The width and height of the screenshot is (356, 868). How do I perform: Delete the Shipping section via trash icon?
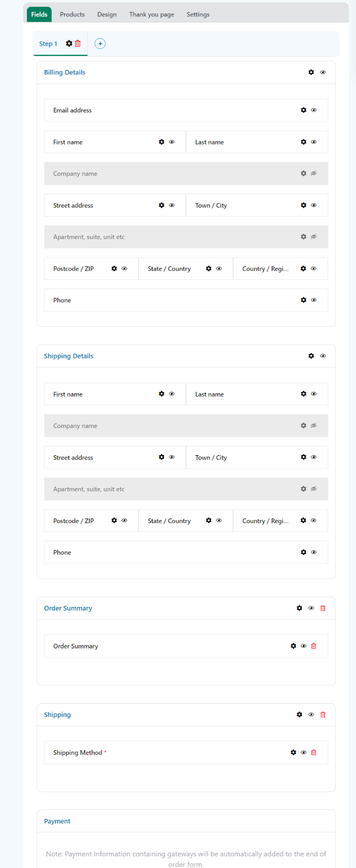[323, 714]
